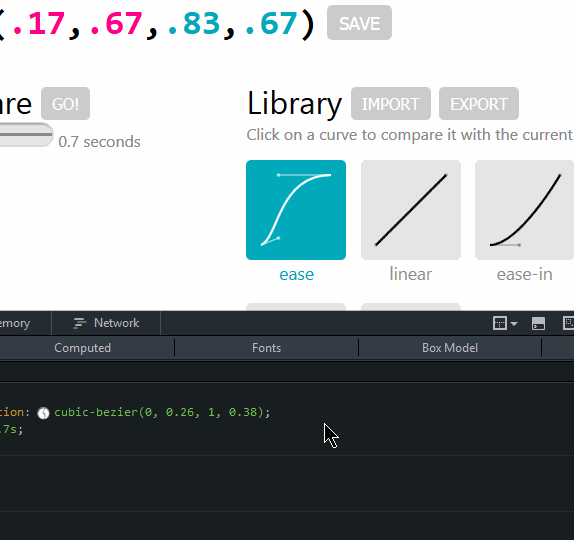This screenshot has height=540, width=574.
Task: Expand the frame selector dropdown arrow
Action: [x=514, y=324]
